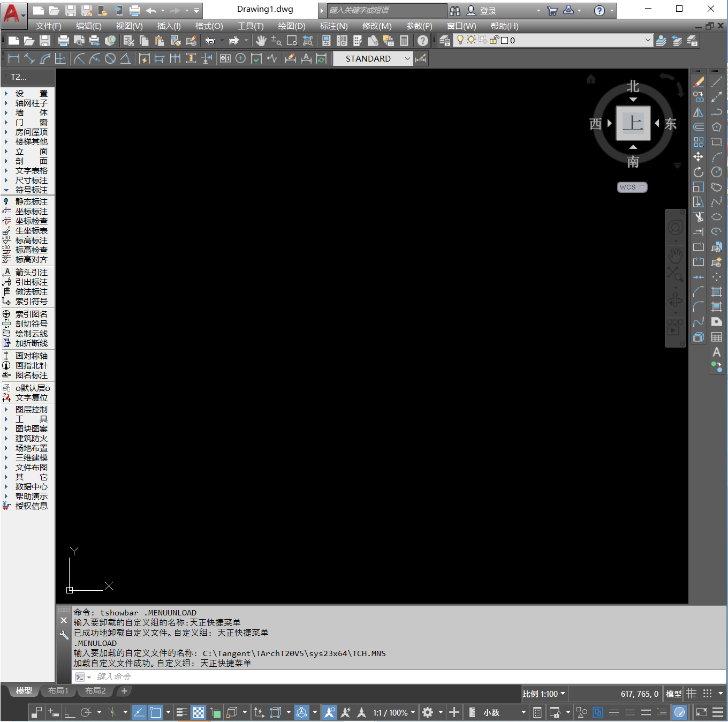Toggle Clean Screen in status bar
The height and width of the screenshot is (722, 728).
pyautogui.click(x=701, y=712)
